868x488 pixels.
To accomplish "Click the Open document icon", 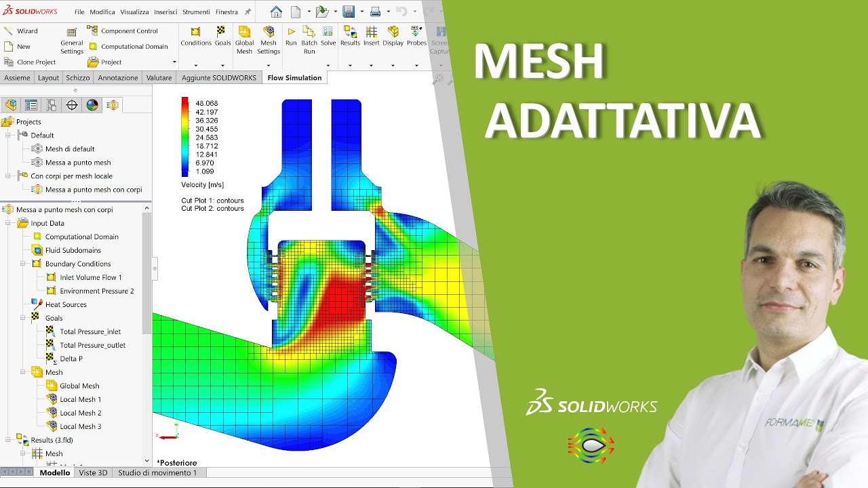I will (322, 12).
